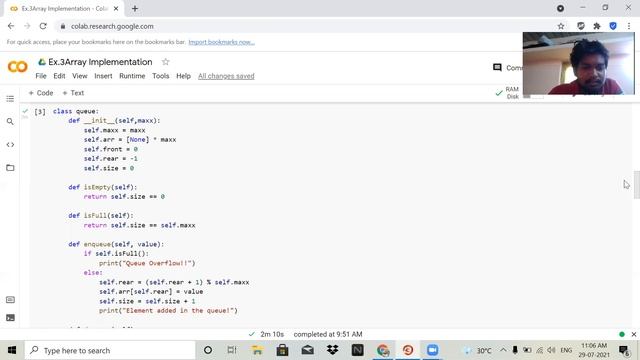Open the Colab home logo
Image resolution: width=640 pixels, height=360 pixels.
pyautogui.click(x=18, y=67)
